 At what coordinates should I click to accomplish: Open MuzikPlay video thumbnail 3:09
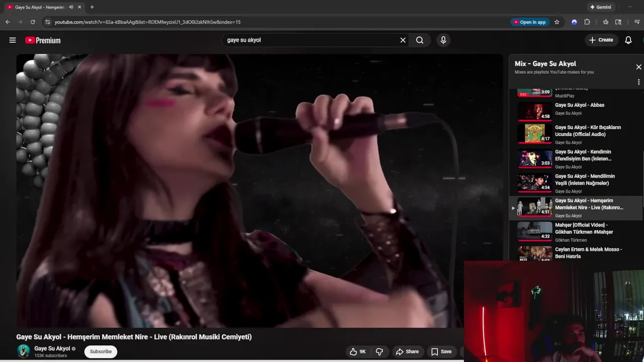click(x=535, y=93)
